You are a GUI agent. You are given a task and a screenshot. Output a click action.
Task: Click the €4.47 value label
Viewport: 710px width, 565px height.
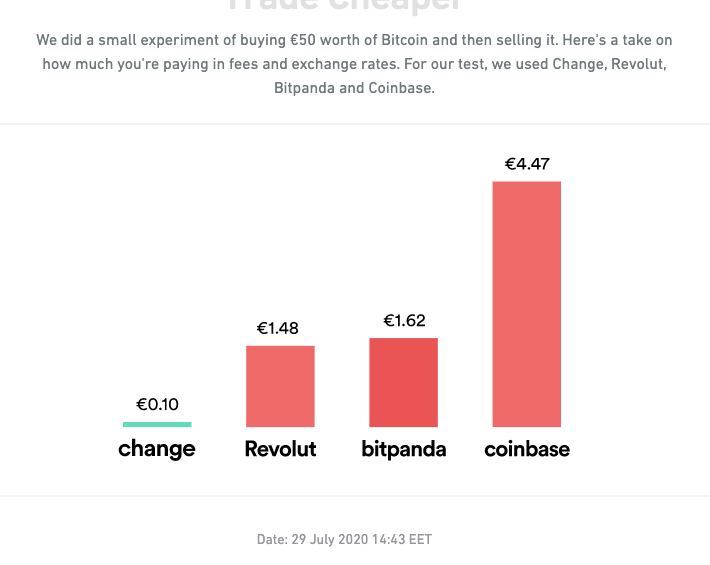tap(527, 163)
